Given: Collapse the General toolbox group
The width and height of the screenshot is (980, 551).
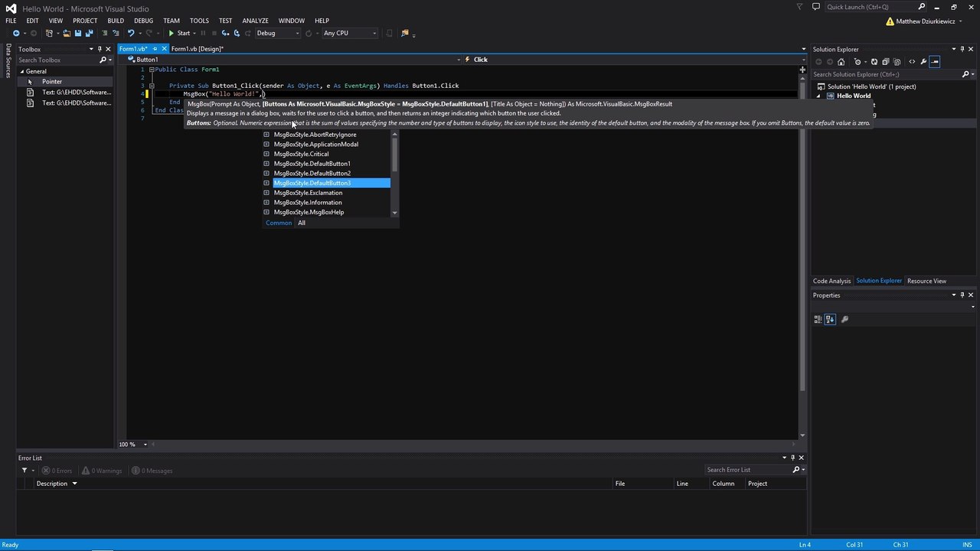Looking at the screenshot, I should [x=22, y=71].
